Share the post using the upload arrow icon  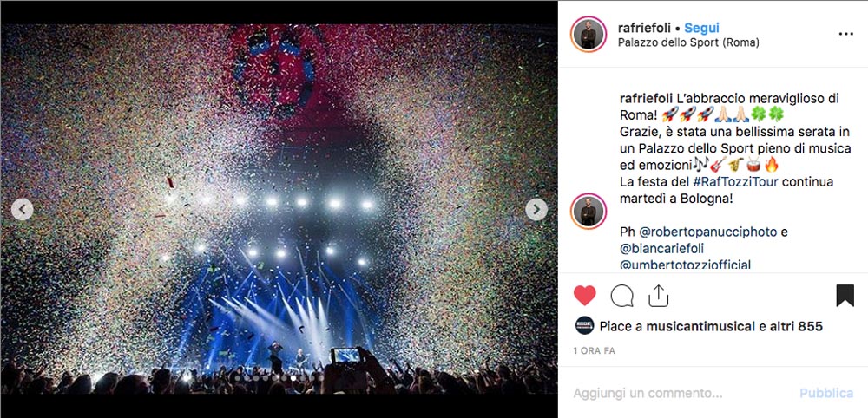click(x=658, y=296)
